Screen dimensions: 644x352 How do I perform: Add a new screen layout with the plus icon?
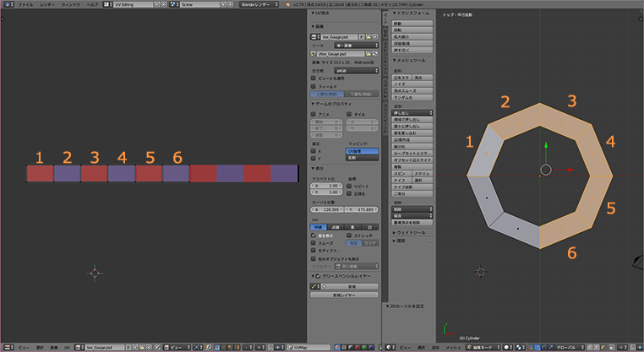156,4
